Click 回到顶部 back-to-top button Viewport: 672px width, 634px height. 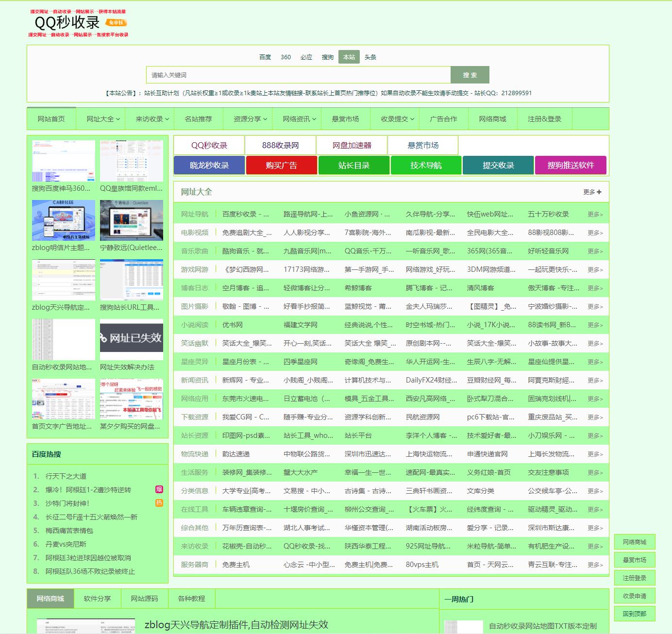coord(635,614)
